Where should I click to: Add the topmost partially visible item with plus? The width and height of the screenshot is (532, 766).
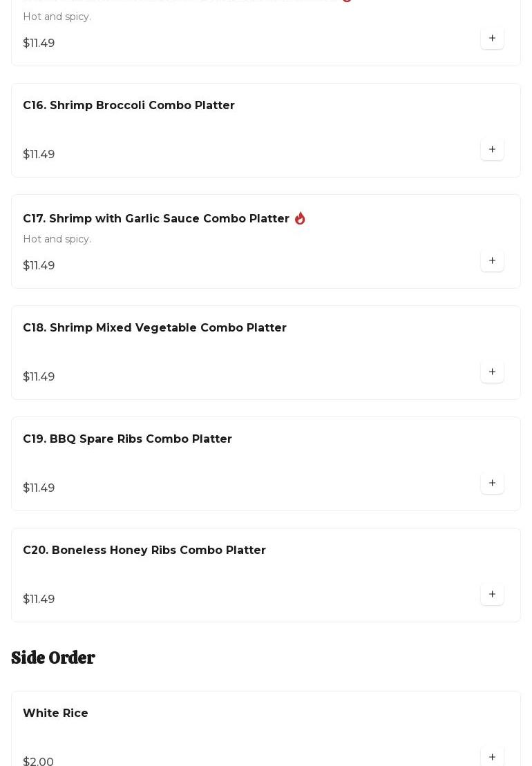(492, 38)
